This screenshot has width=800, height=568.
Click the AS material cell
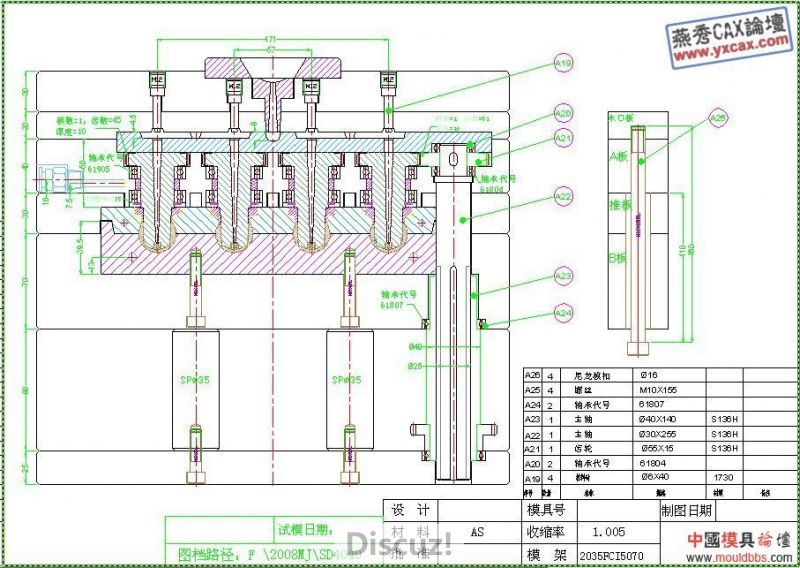click(476, 532)
